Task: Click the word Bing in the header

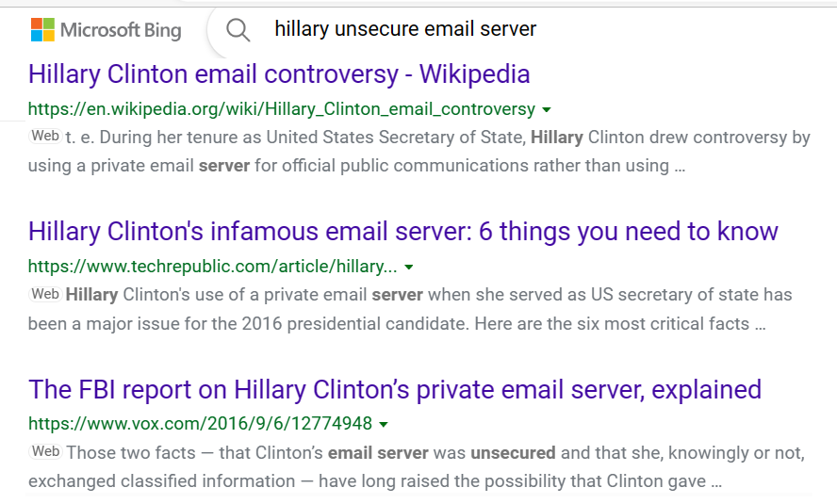Action: pyautogui.click(x=163, y=30)
